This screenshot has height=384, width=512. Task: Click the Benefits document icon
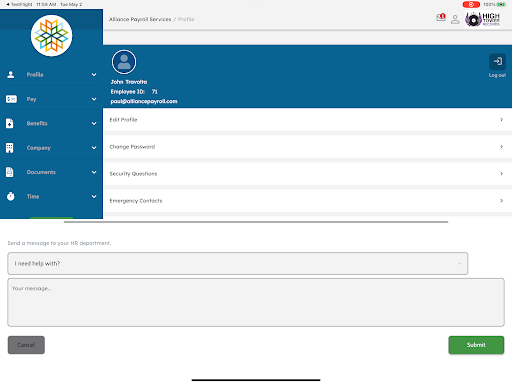[10, 123]
